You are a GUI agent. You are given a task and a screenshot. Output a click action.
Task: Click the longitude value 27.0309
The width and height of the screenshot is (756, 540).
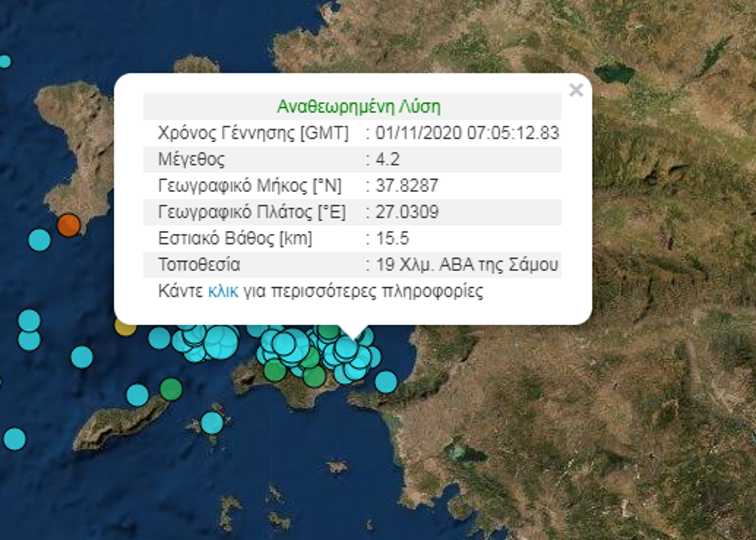click(x=407, y=212)
